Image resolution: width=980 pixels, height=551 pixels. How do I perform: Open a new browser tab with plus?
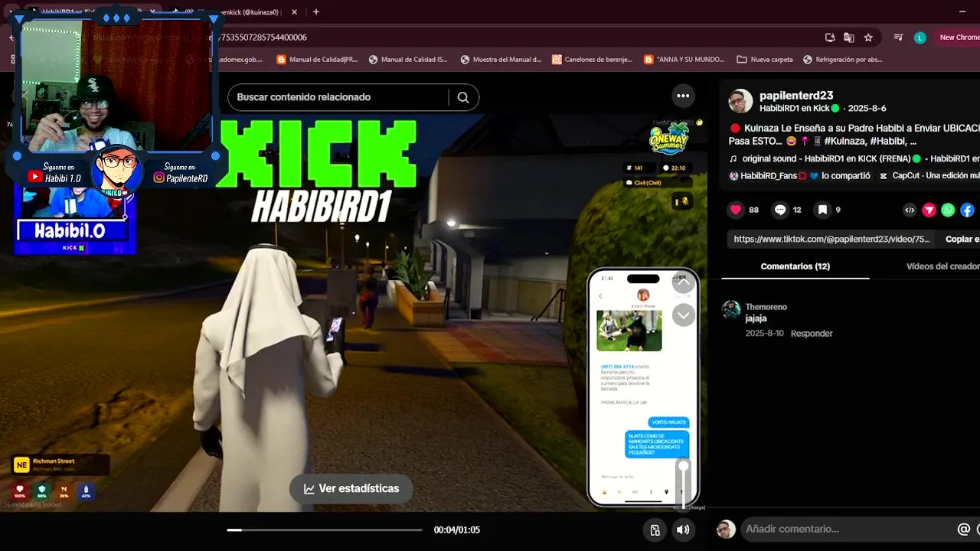(316, 11)
